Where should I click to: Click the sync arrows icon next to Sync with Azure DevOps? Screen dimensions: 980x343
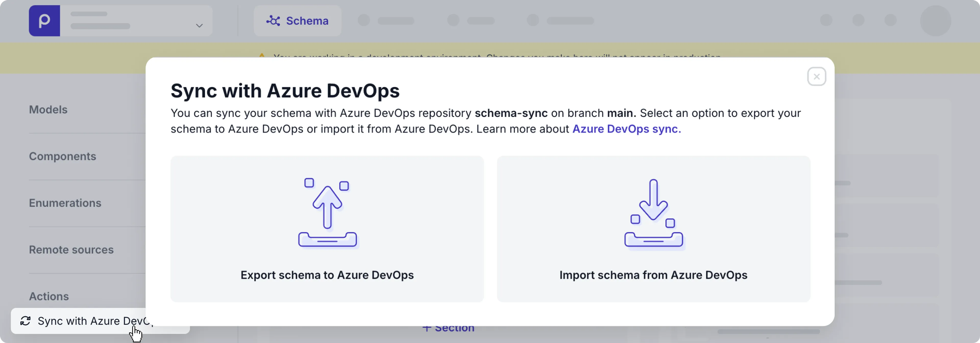(x=25, y=321)
